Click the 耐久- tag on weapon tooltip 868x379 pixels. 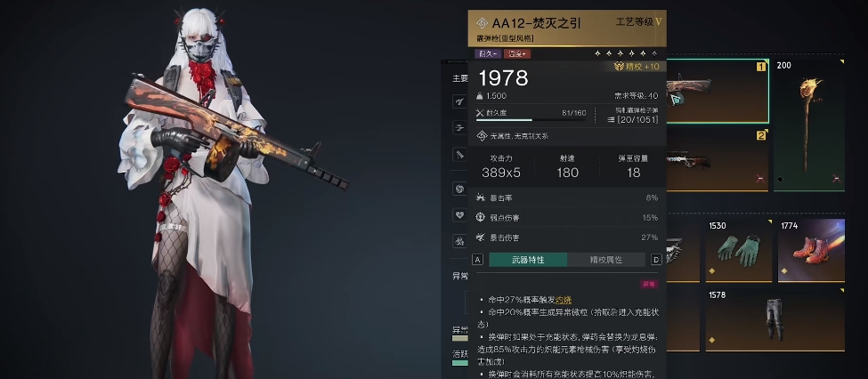[x=488, y=53]
